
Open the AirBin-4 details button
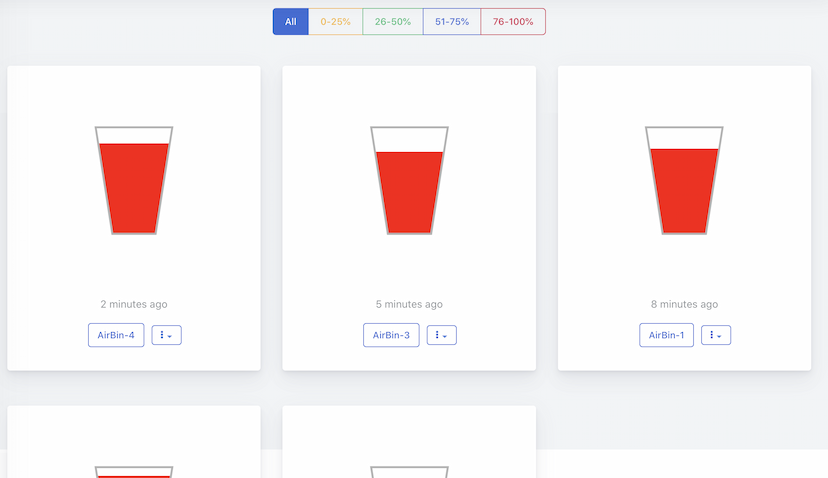(x=116, y=335)
